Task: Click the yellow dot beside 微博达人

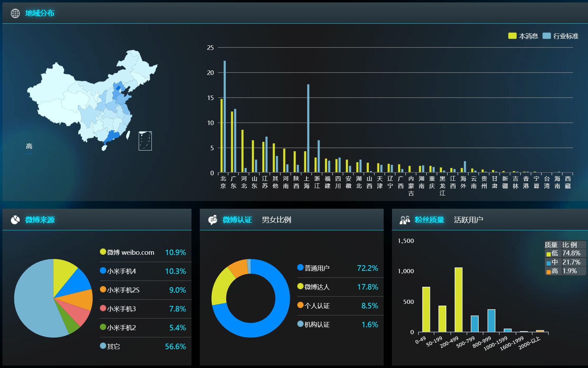Action: [x=300, y=286]
